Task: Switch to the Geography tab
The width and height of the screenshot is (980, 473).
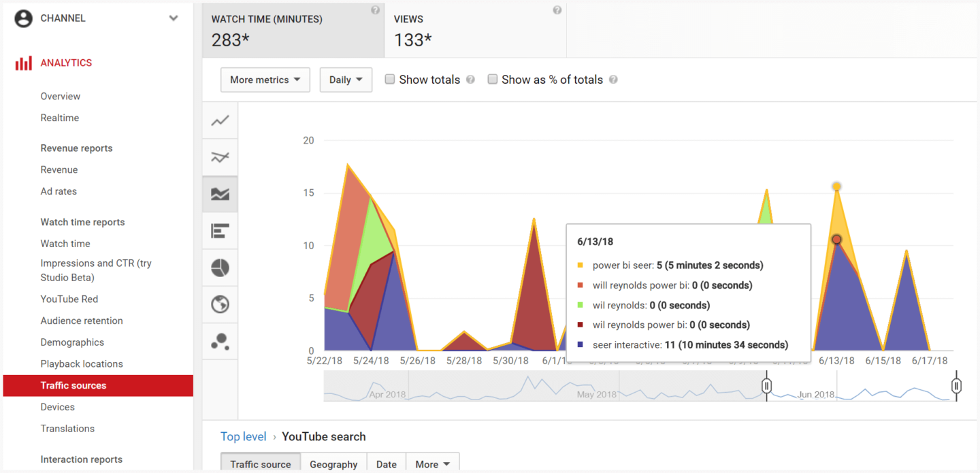Action: point(333,463)
